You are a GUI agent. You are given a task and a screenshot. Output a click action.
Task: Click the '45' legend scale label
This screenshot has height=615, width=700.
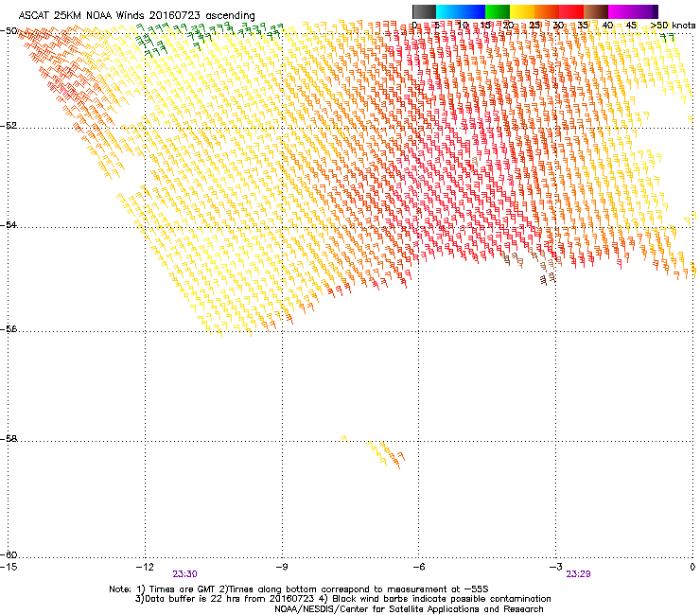(630, 25)
